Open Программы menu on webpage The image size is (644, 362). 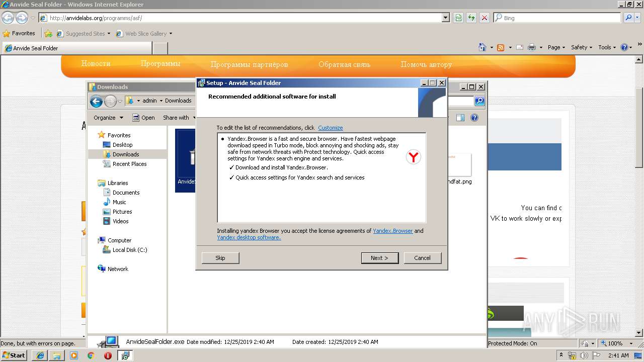pos(160,64)
